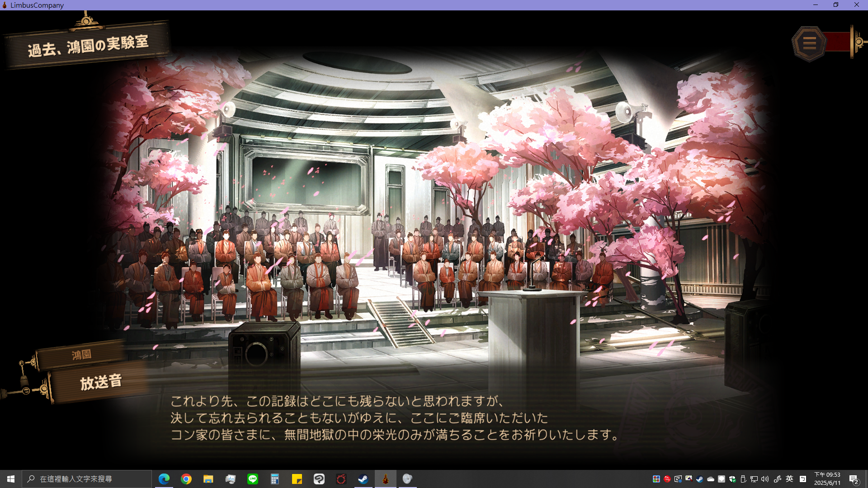The height and width of the screenshot is (488, 868).
Task: Click the colorful first system tray icon
Action: (x=656, y=479)
